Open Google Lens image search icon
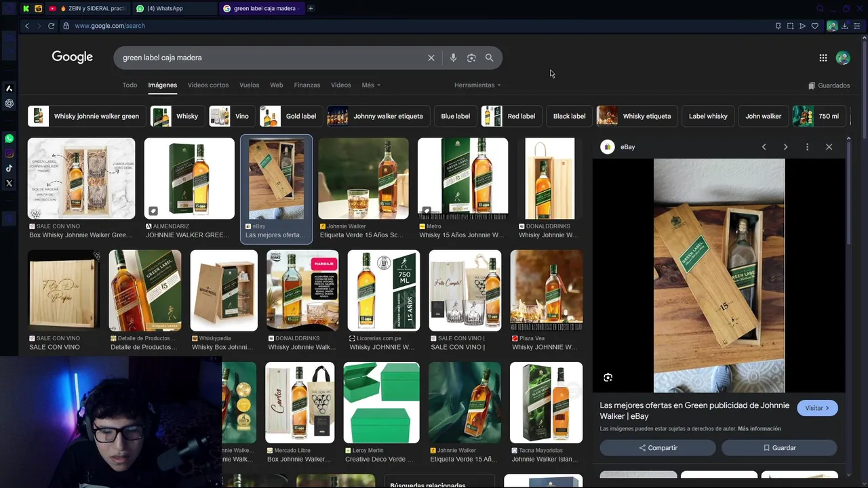The height and width of the screenshot is (488, 868). tap(471, 58)
